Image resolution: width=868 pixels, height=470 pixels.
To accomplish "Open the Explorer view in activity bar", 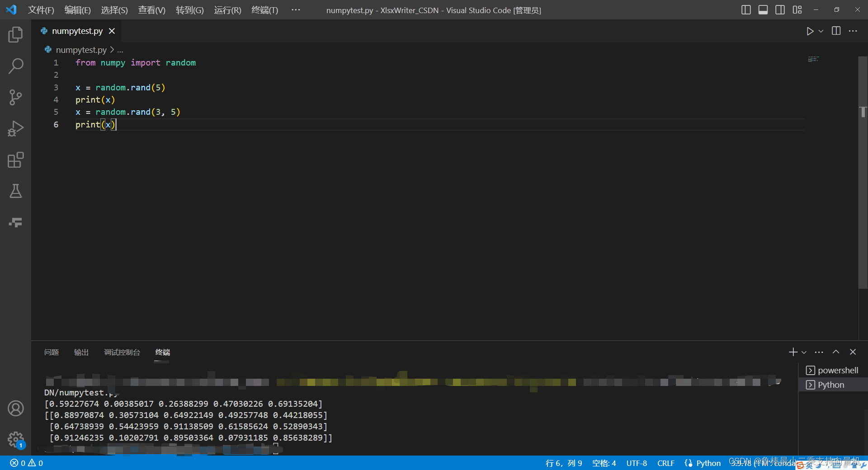I will pyautogui.click(x=15, y=35).
